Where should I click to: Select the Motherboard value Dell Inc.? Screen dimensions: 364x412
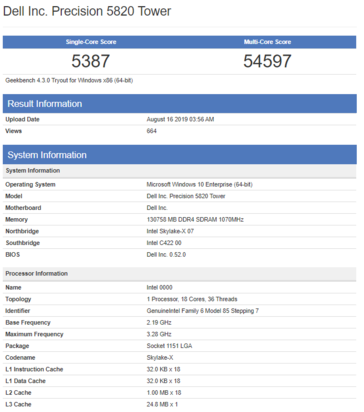pyautogui.click(x=157, y=208)
